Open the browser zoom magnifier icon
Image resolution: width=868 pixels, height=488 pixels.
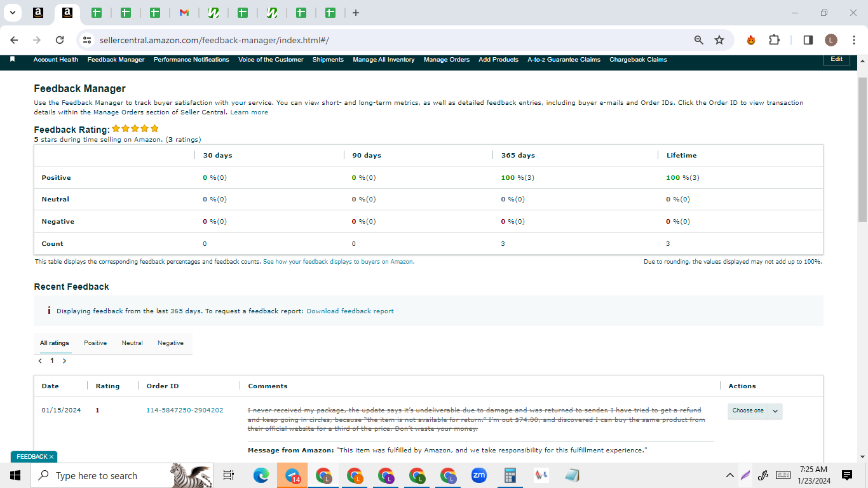[699, 40]
